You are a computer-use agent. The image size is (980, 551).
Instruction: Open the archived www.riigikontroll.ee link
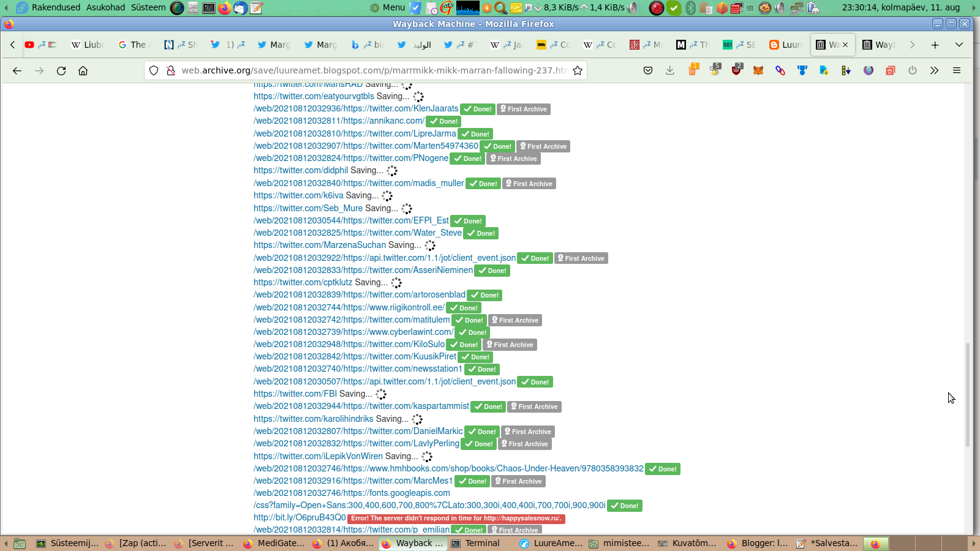pyautogui.click(x=349, y=307)
